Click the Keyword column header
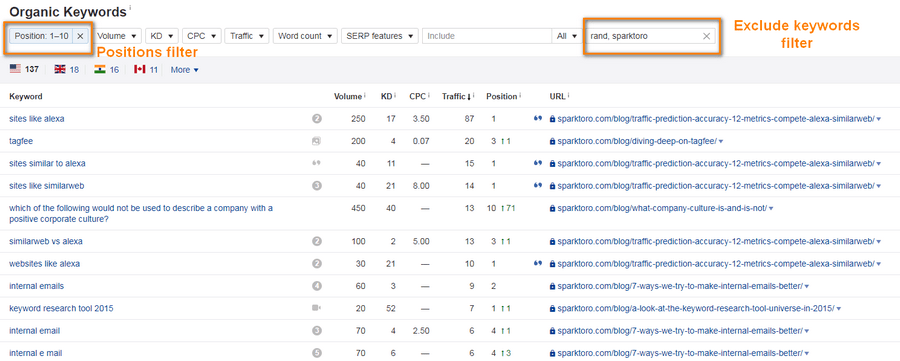Image resolution: width=900 pixels, height=361 pixels. click(26, 96)
